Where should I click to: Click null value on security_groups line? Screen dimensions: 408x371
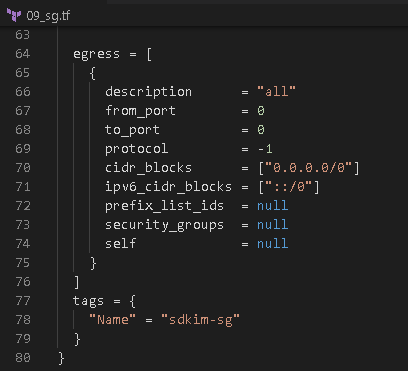(273, 225)
